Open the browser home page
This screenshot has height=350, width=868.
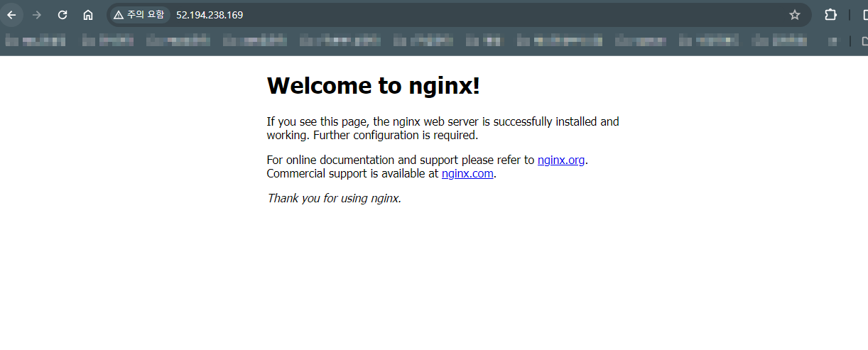coord(88,15)
